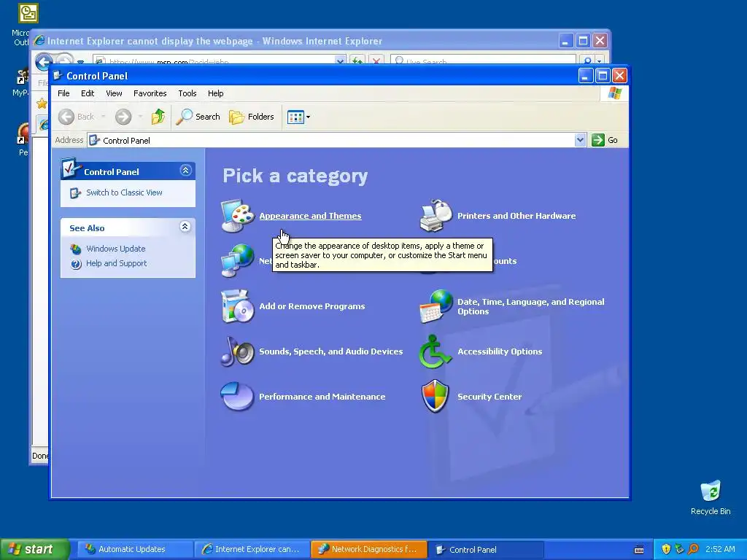Open the Tools menu

coord(187,93)
